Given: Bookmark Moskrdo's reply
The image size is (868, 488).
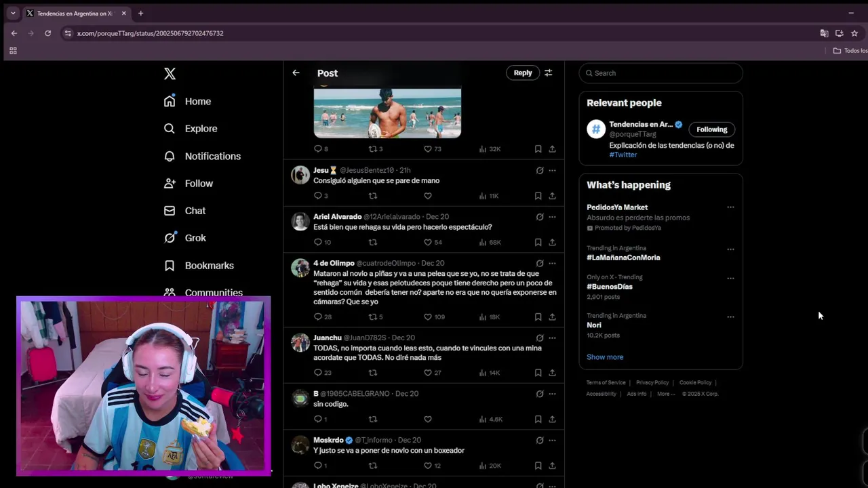Looking at the screenshot, I should point(538,466).
